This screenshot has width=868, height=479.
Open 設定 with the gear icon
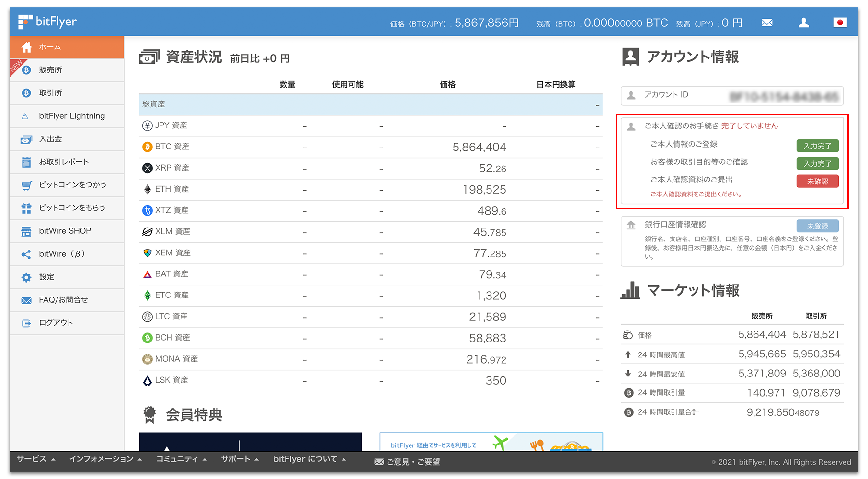tap(26, 277)
